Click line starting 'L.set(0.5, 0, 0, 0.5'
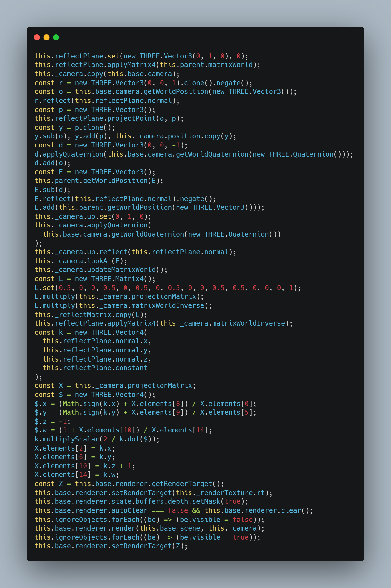391x588 pixels. [x=167, y=288]
